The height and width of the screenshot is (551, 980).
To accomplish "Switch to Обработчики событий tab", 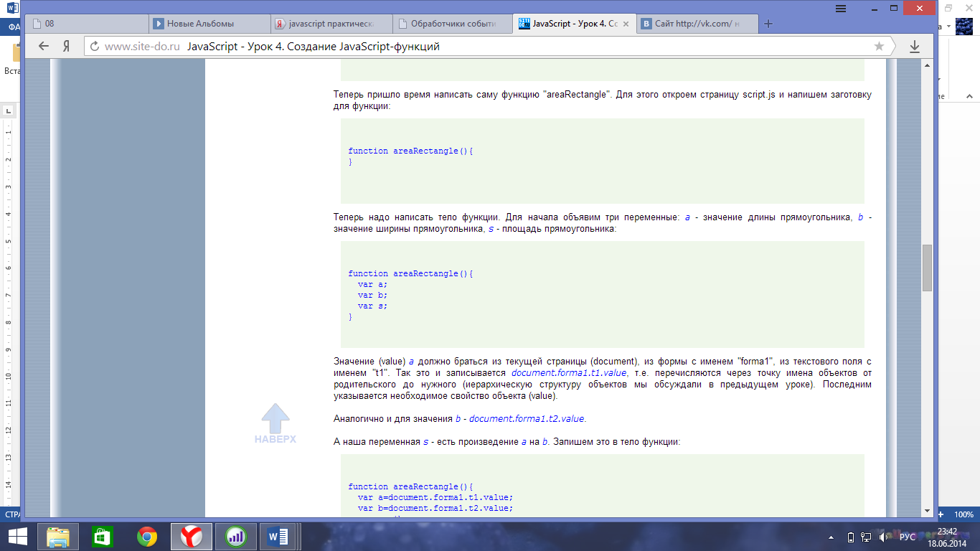I will coord(453,24).
